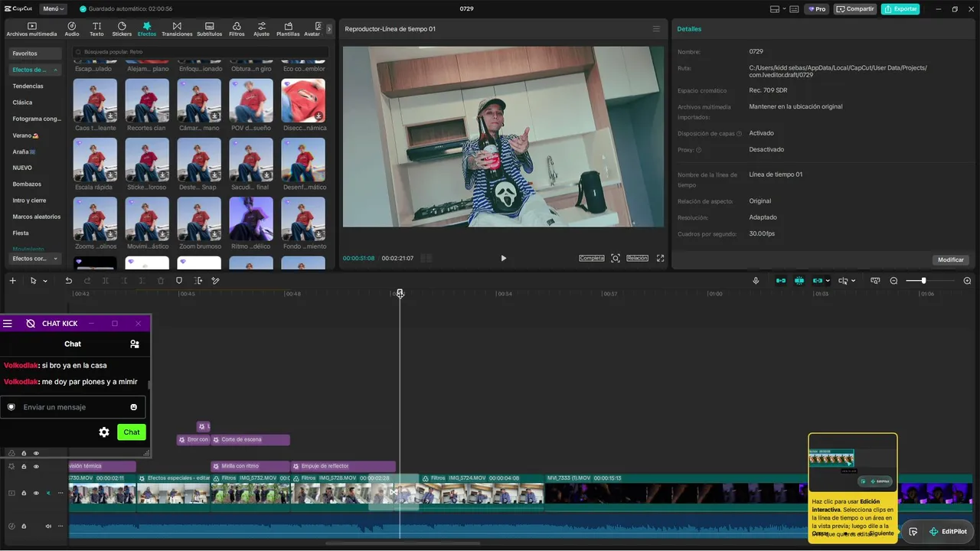Open the Audio media tab
Screen dimensions: 980x551
tap(72, 29)
